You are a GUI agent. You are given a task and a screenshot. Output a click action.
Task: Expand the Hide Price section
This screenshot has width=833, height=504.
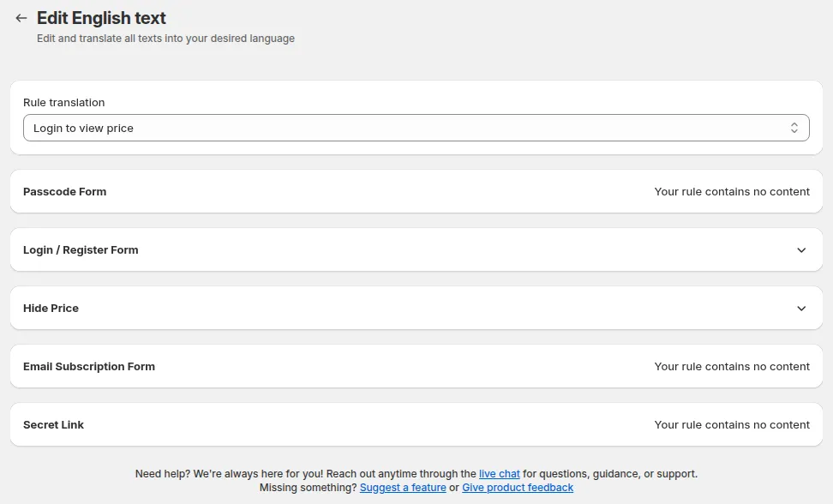pyautogui.click(x=801, y=309)
